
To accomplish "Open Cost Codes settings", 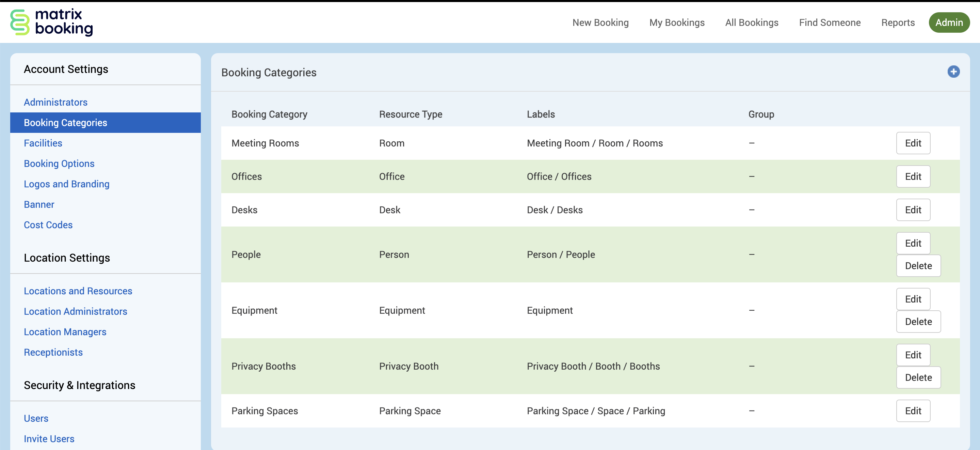I will point(48,224).
